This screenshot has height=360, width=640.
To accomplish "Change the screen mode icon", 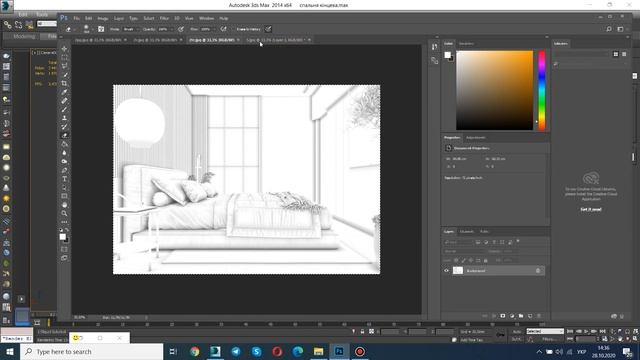I will (64, 258).
